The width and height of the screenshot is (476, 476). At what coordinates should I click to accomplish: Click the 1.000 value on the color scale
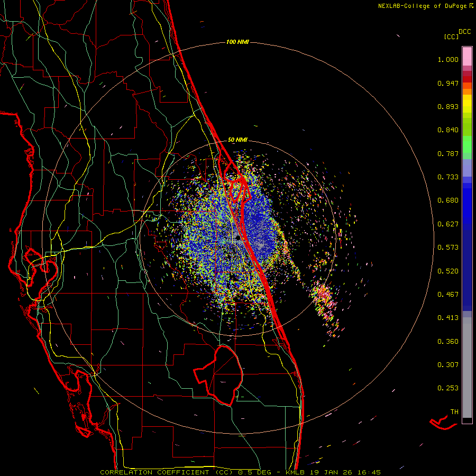point(448,59)
